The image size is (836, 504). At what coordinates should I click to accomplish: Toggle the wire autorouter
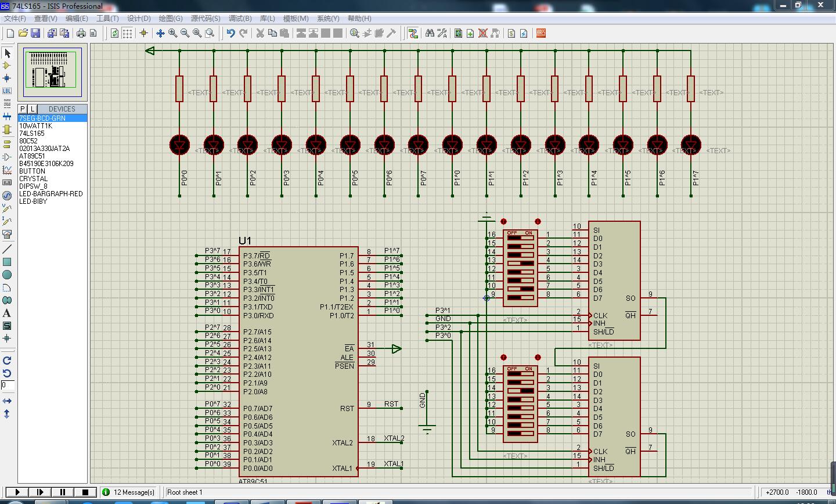coord(413,33)
